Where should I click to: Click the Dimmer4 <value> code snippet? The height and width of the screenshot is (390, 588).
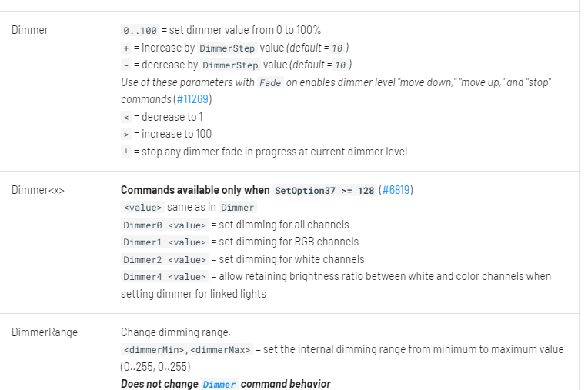coord(164,277)
